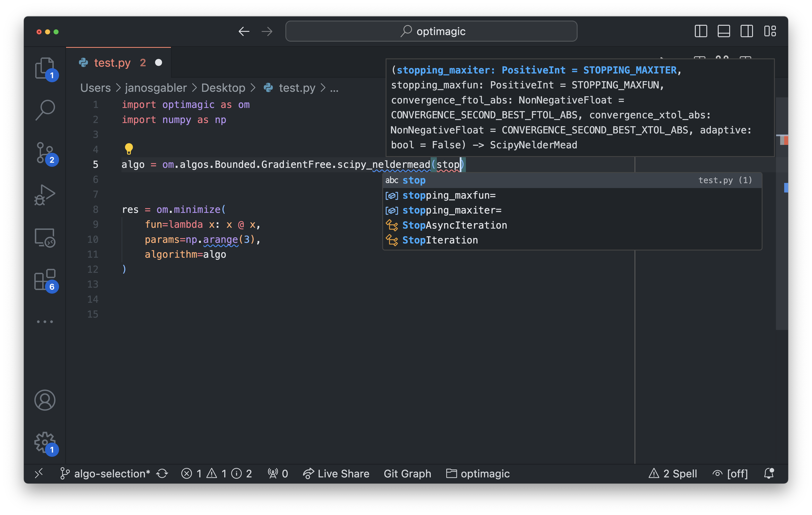Toggle Primary Side Bar layout button
The image size is (812, 515).
click(x=700, y=31)
